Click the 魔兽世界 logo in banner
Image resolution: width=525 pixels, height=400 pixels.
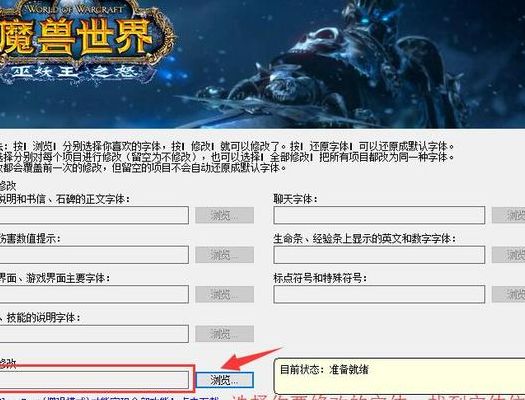tap(84, 42)
